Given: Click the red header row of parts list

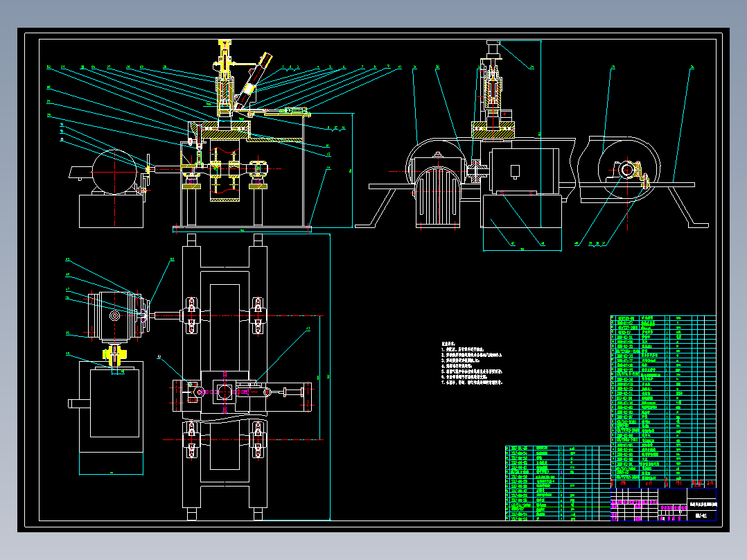Looking at the screenshot, I should pos(663,484).
